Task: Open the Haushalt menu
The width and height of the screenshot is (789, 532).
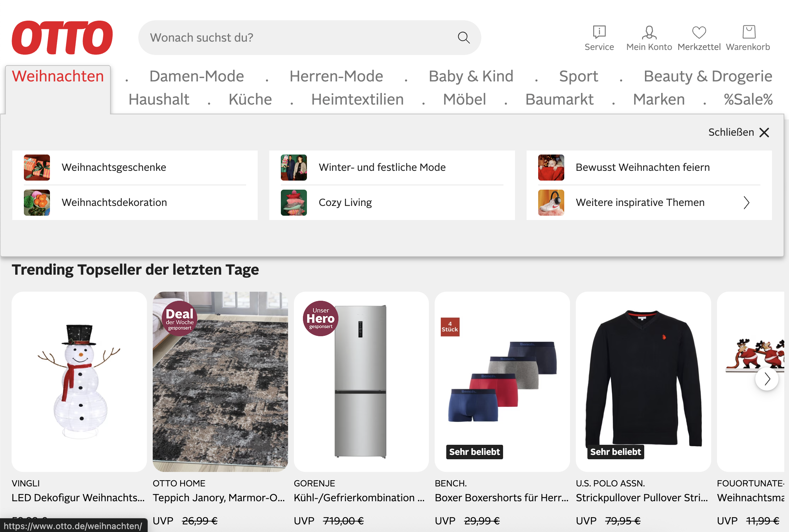Action: (159, 100)
